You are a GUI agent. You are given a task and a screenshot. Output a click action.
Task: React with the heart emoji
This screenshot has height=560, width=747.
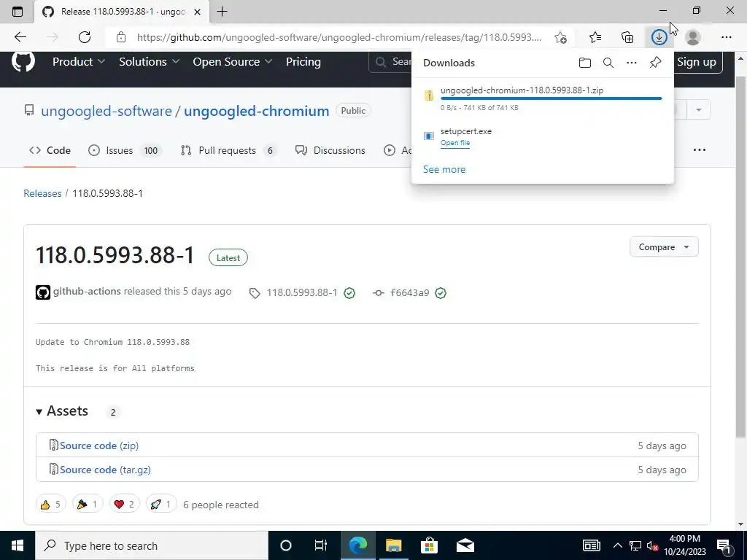coord(124,505)
